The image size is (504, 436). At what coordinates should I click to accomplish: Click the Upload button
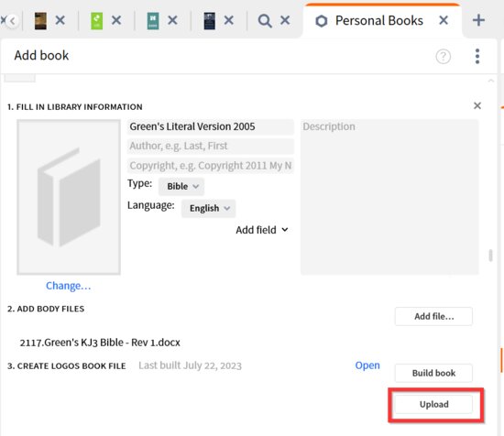pyautogui.click(x=433, y=404)
